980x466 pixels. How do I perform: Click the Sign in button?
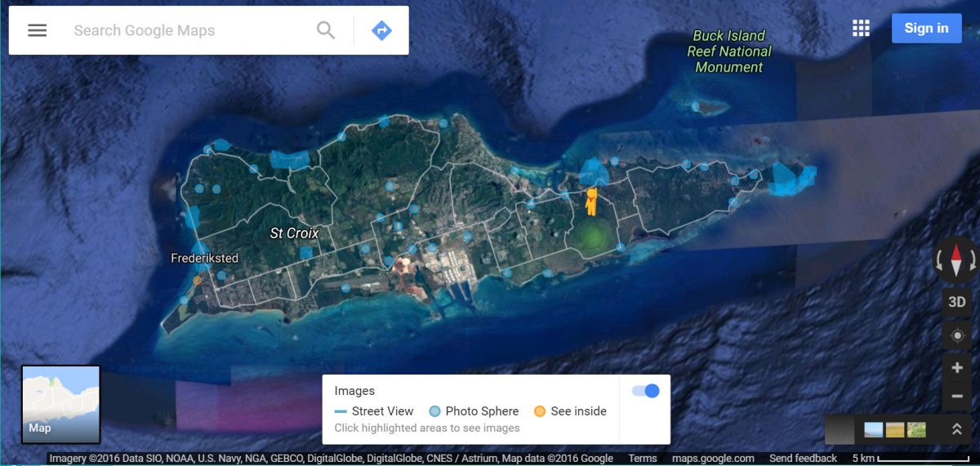[926, 28]
